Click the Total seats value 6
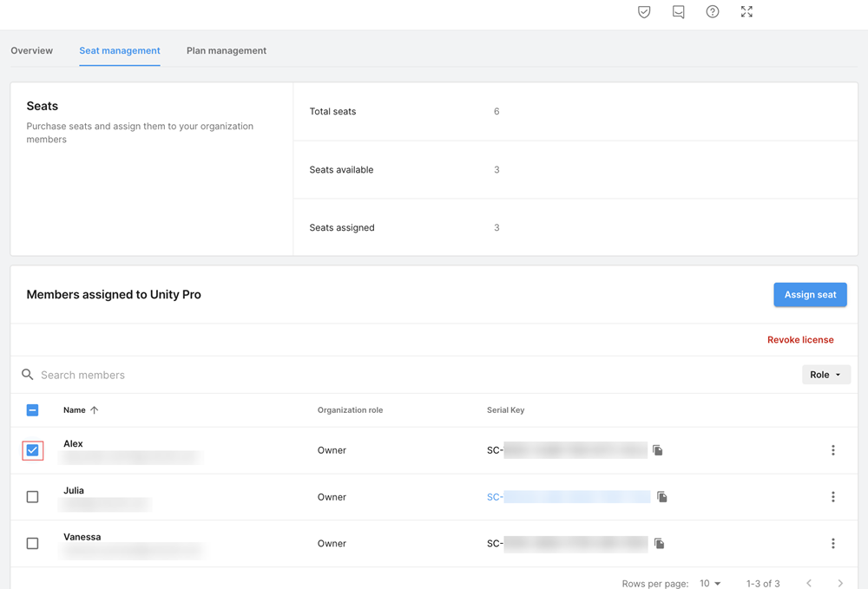 pos(496,111)
